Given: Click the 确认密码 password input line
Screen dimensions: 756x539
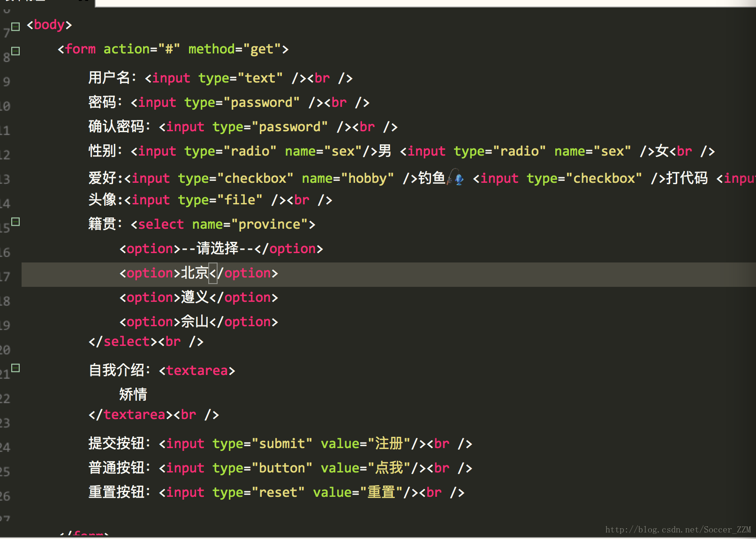Looking at the screenshot, I should coord(243,127).
